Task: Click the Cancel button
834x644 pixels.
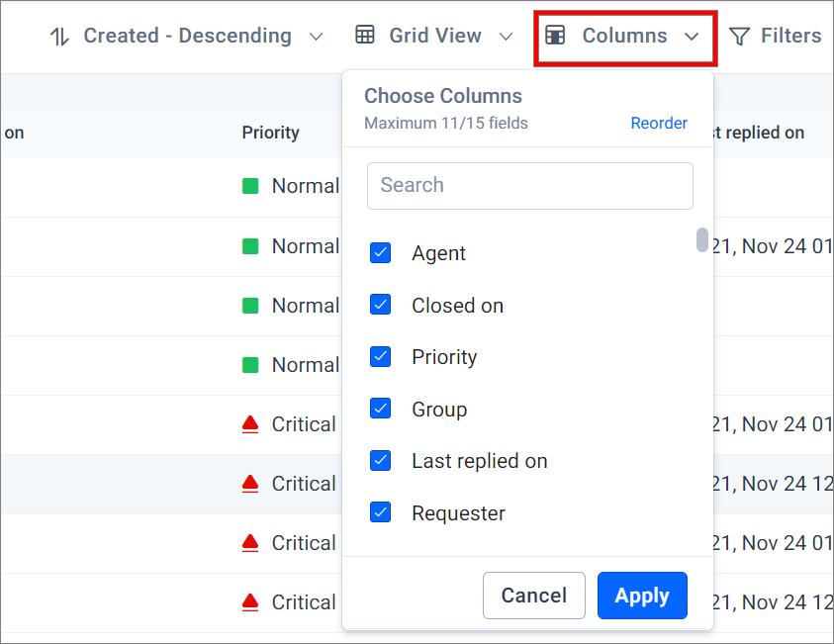Action: pyautogui.click(x=534, y=596)
